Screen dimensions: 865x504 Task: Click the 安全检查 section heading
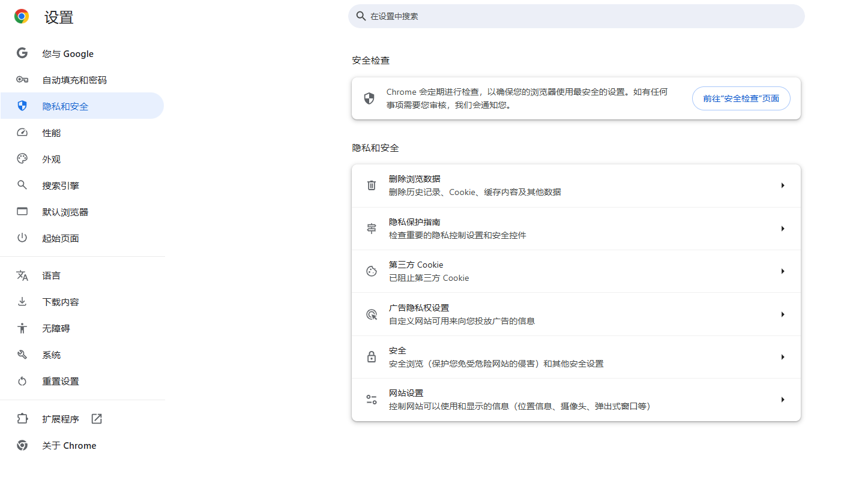pos(371,61)
